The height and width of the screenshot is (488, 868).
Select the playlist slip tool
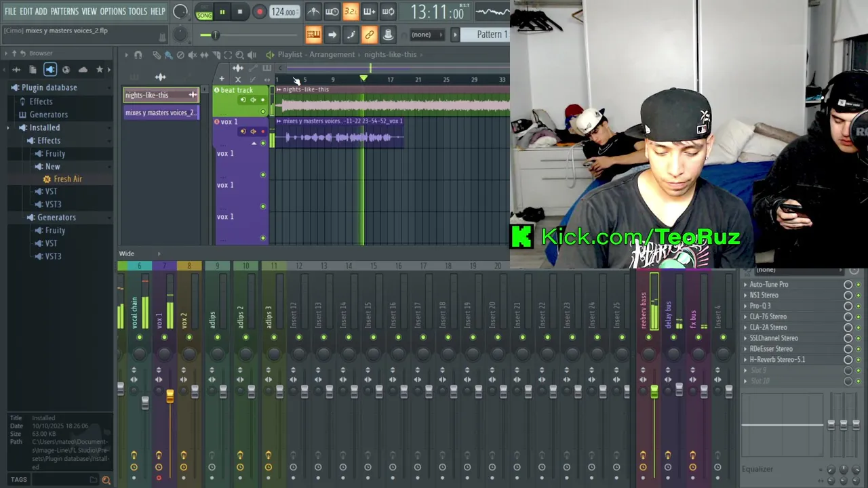click(x=204, y=55)
